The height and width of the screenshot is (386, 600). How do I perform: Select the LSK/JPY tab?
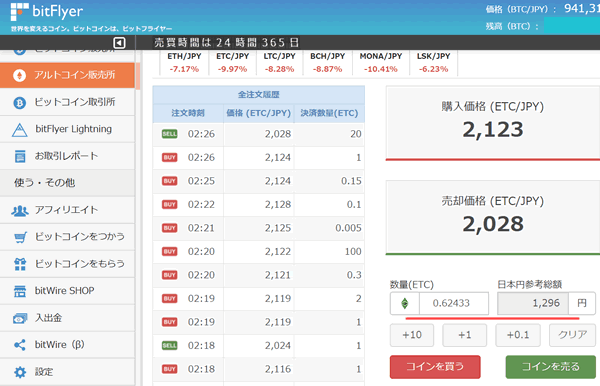coord(433,62)
